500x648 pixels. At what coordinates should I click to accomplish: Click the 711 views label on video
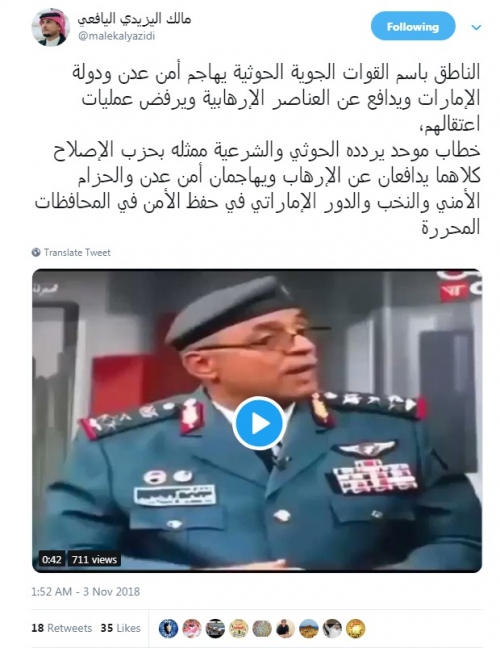pos(94,560)
